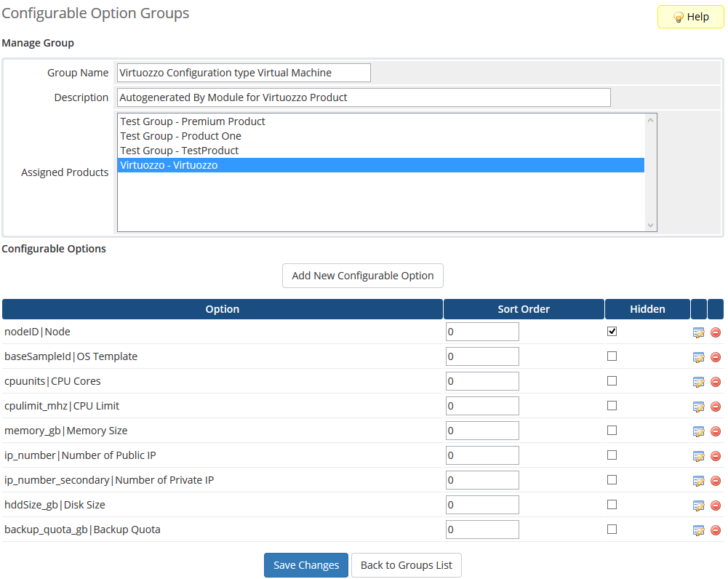Select Test Group - Premium Product
The height and width of the screenshot is (579, 728).
(380, 121)
